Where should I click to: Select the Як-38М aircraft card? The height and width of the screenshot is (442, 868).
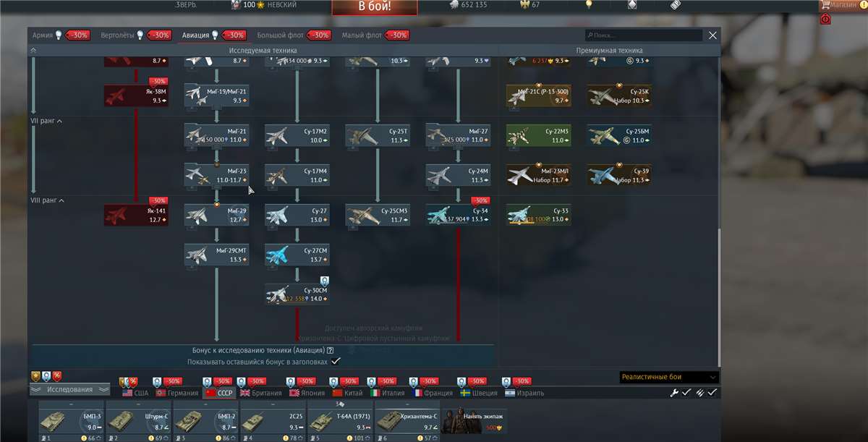pos(136,96)
